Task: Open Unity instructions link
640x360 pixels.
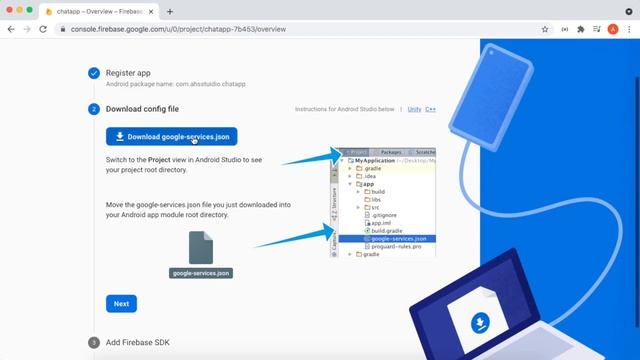Action: [x=414, y=109]
